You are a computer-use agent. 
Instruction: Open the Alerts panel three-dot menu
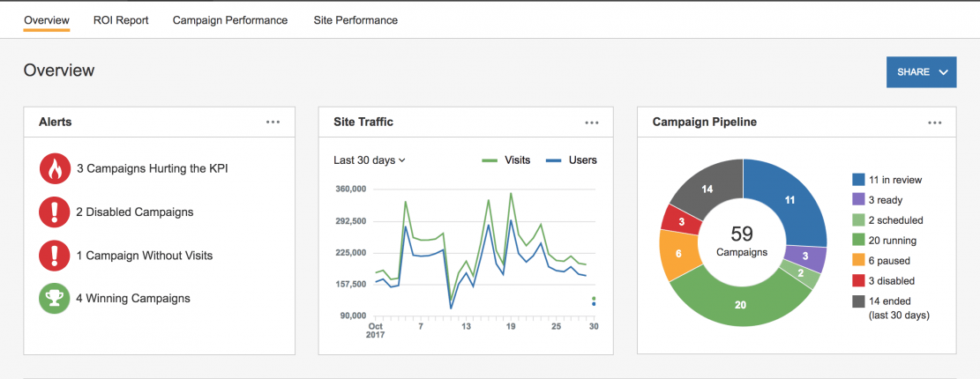(273, 123)
